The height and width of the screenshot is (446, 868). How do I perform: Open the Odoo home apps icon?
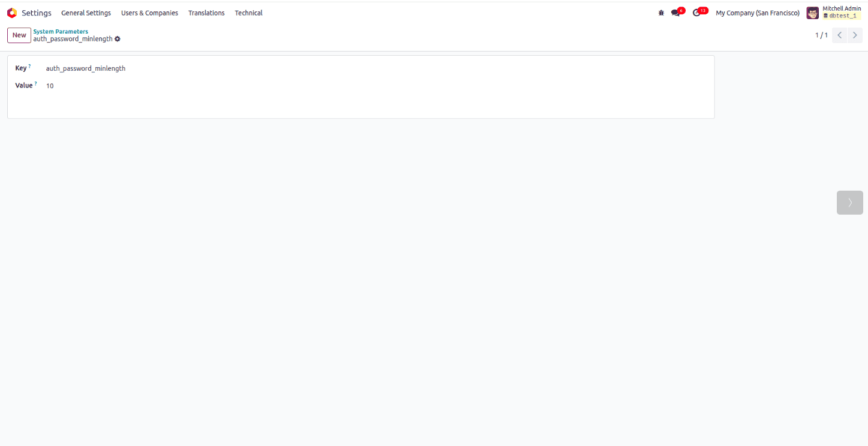click(x=11, y=13)
